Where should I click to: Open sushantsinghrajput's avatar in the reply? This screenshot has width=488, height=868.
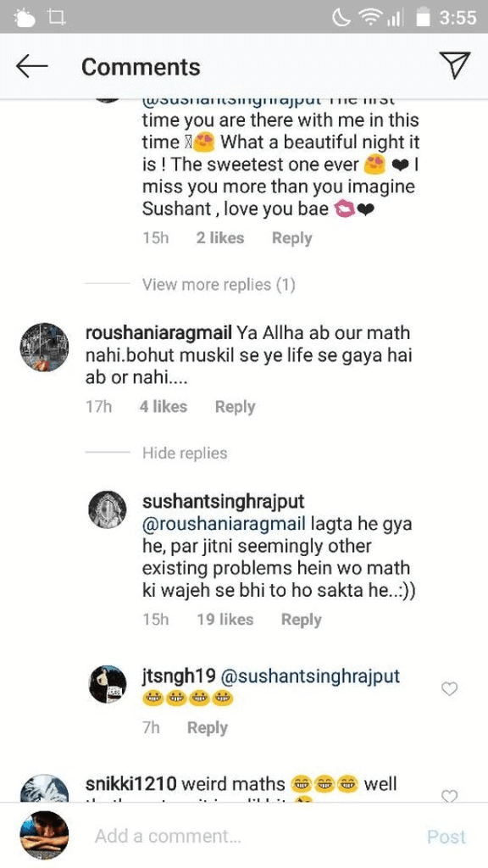(108, 509)
